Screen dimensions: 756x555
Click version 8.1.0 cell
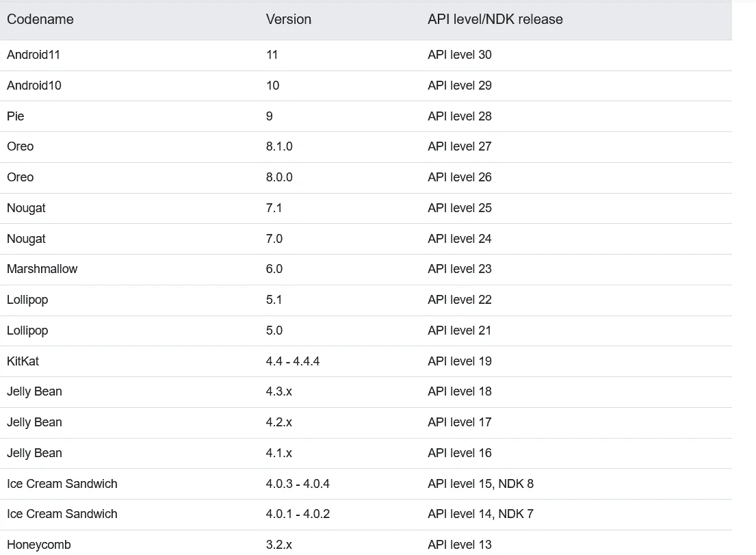279,146
